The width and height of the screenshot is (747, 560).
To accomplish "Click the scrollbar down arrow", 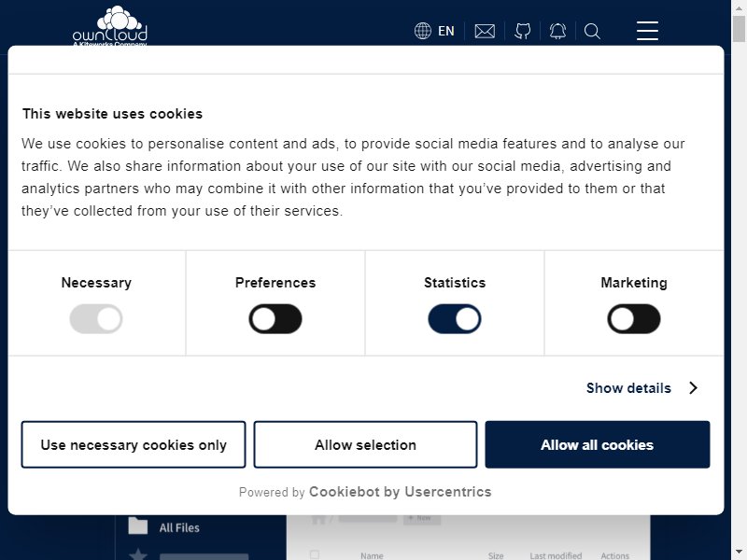I will (x=740, y=553).
